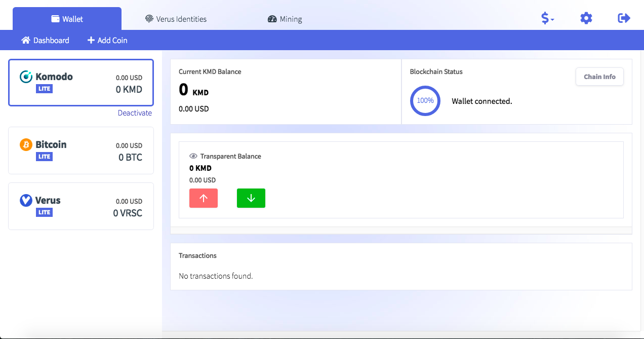Toggle the Transparent Balance eye icon
The width and height of the screenshot is (644, 339).
(193, 156)
